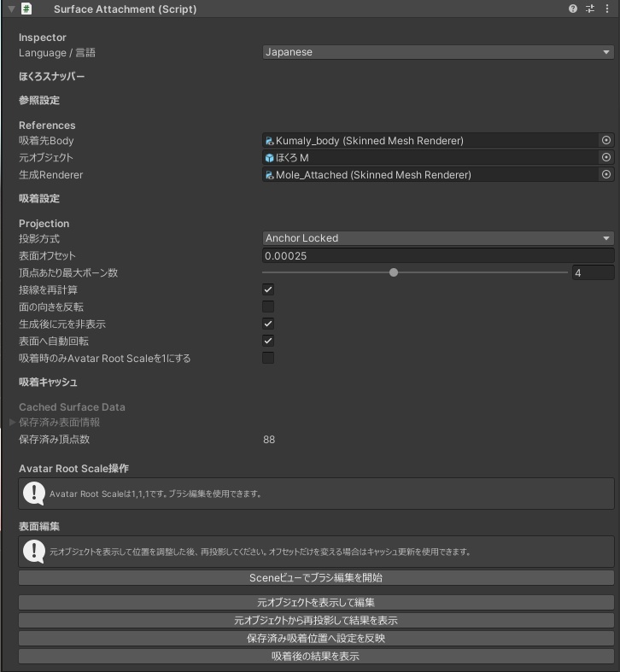Click the Cached Surface Data heading
Image resolution: width=620 pixels, height=672 pixels.
coord(72,407)
